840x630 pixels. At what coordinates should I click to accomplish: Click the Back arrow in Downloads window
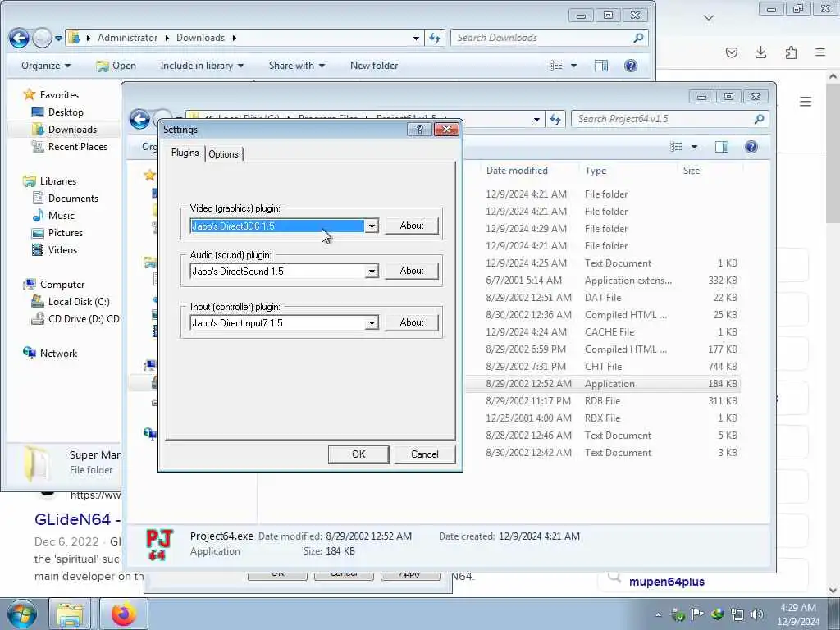[x=20, y=38]
